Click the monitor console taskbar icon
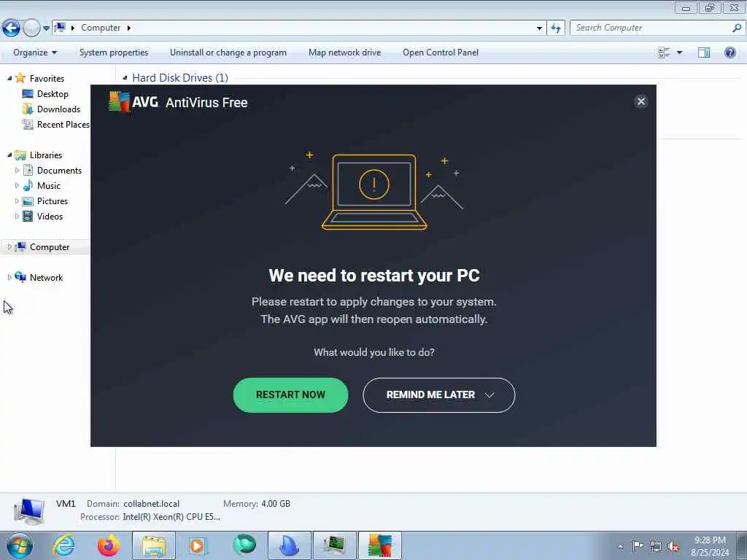The height and width of the screenshot is (560, 747). click(334, 545)
